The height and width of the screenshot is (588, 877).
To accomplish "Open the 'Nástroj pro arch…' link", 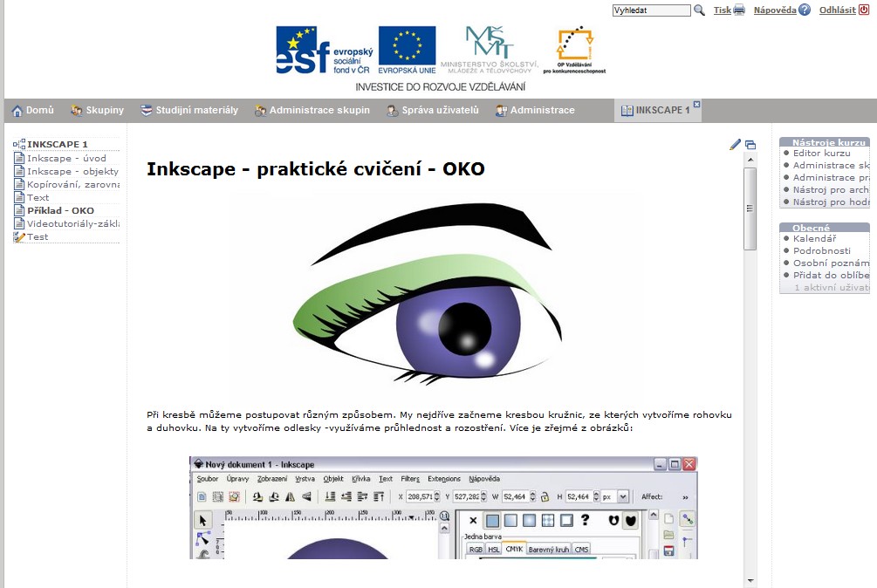I will (x=831, y=190).
